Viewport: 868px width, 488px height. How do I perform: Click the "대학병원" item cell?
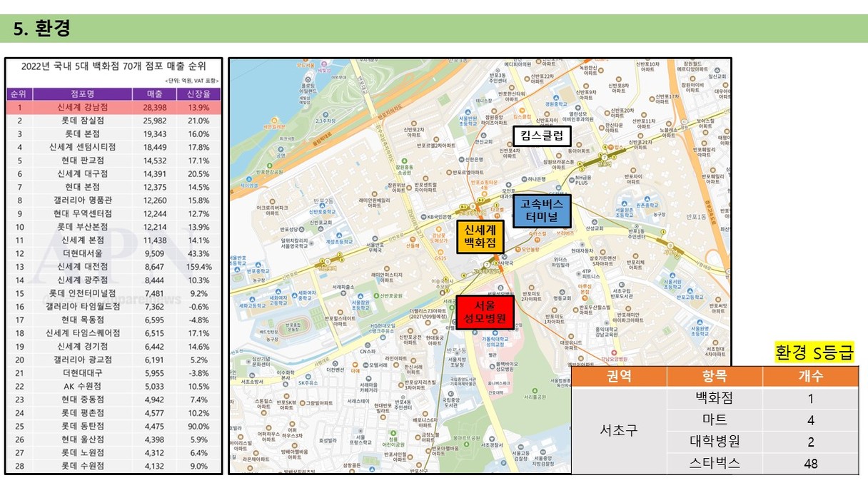click(x=714, y=441)
